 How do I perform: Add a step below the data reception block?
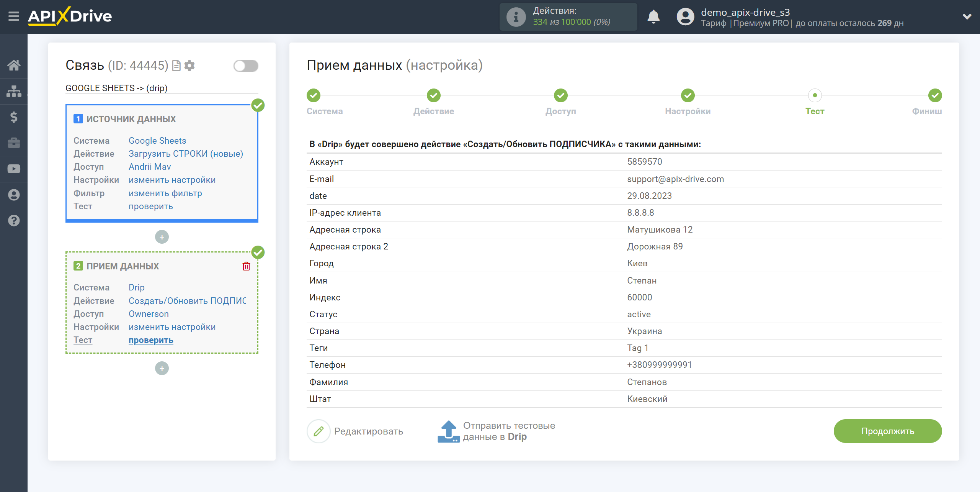pyautogui.click(x=162, y=369)
